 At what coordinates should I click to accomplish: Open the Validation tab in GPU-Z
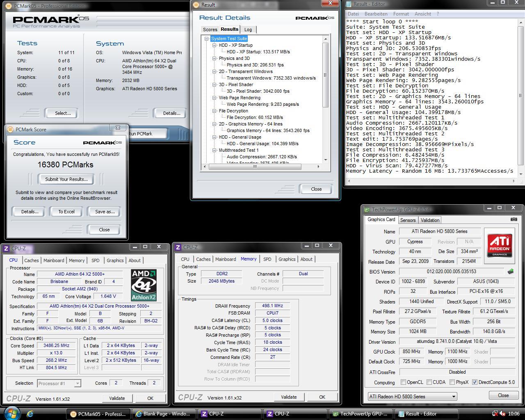tap(430, 220)
